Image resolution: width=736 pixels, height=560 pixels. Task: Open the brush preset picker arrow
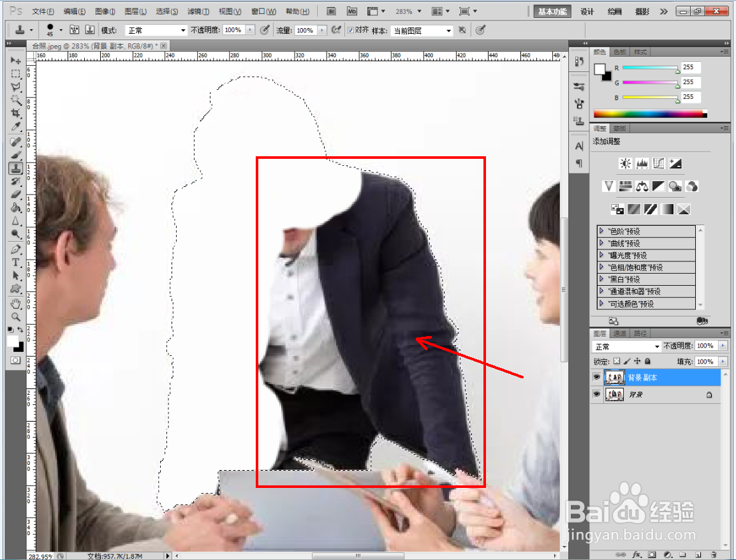coord(61,31)
